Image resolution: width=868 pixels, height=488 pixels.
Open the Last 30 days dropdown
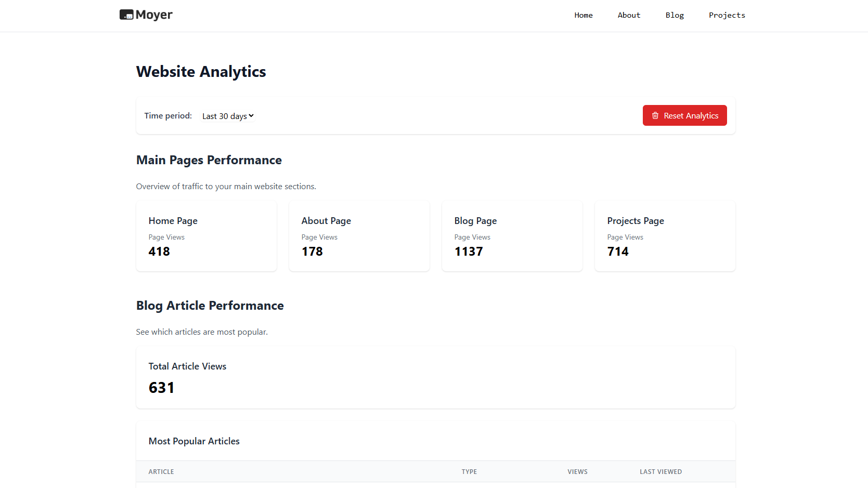click(x=228, y=116)
